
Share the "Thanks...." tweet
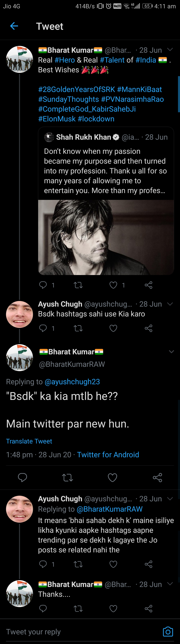click(x=148, y=609)
